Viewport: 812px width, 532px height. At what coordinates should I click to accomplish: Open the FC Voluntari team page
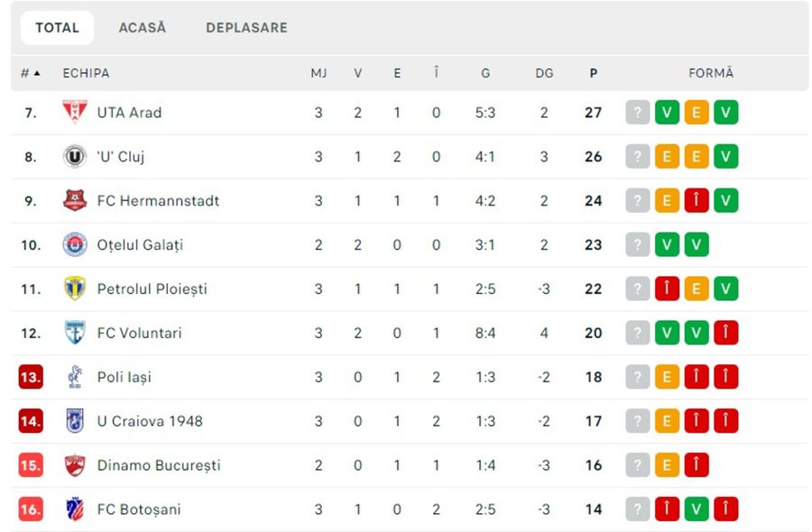(x=143, y=332)
